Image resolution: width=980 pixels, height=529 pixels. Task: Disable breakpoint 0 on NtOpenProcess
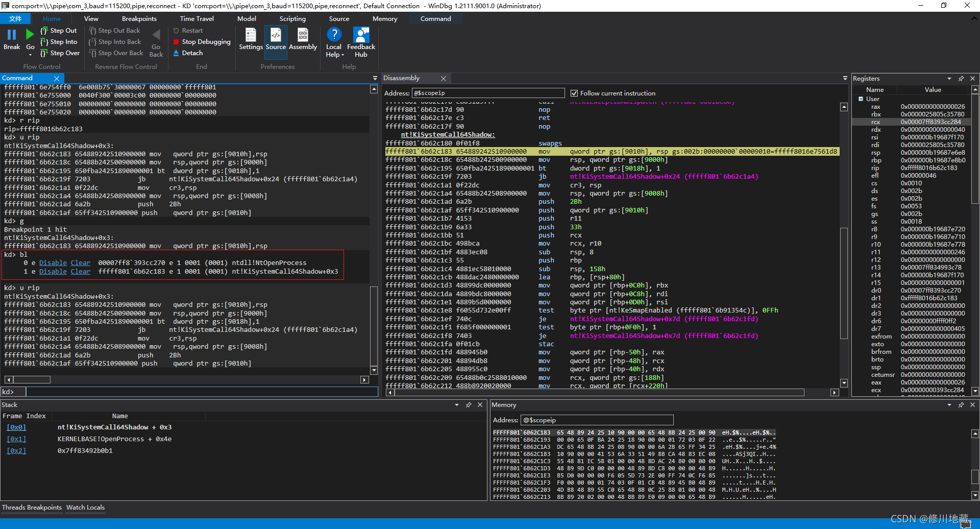click(x=53, y=263)
